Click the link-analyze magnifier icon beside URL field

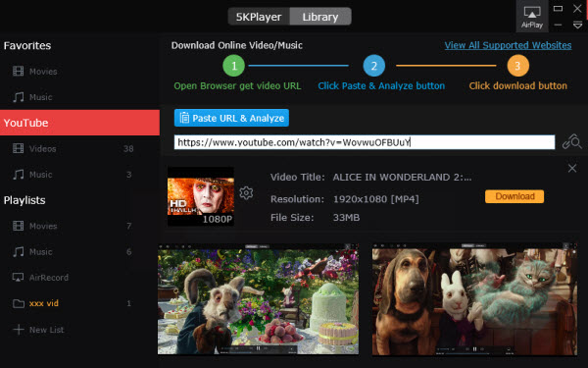572,142
